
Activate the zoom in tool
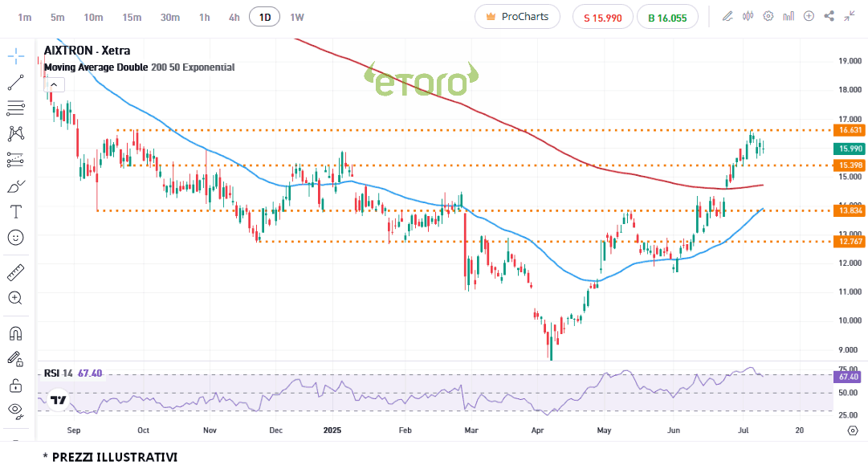pyautogui.click(x=15, y=299)
